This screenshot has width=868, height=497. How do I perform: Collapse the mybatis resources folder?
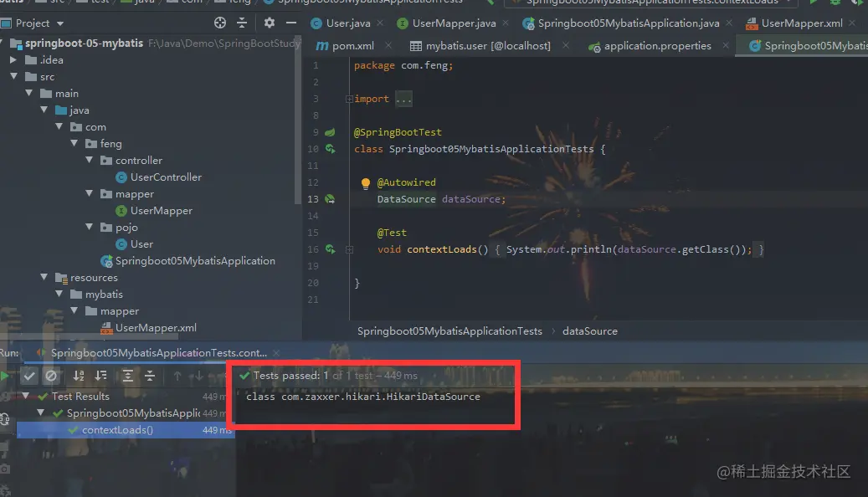coord(59,294)
